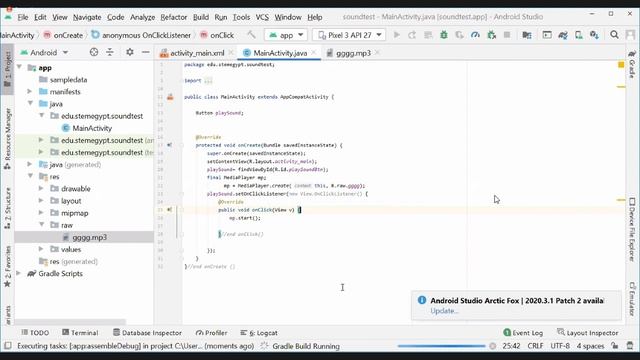Click the override gutter icon beside onCreate line
Screen dimensions: 640x360
(x=169, y=145)
